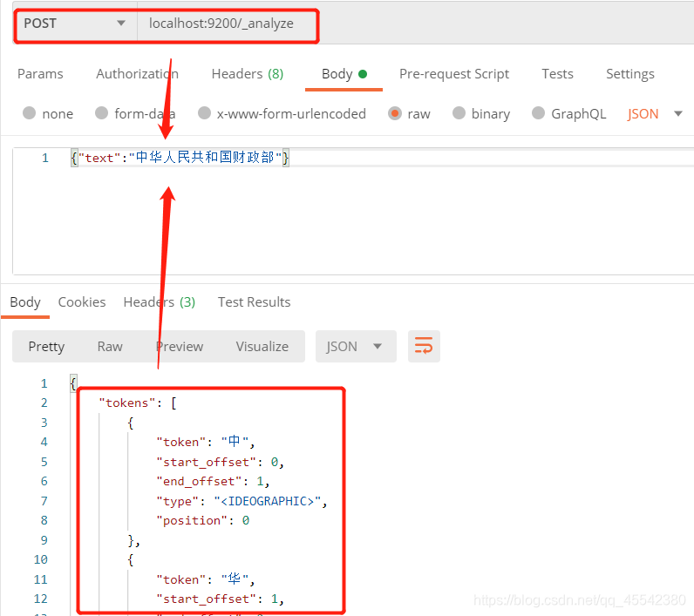Open the POST method dropdown

[75, 24]
